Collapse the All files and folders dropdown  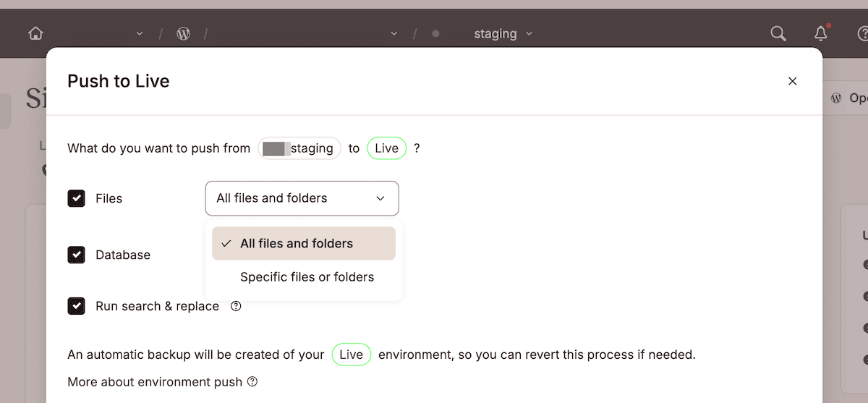302,198
